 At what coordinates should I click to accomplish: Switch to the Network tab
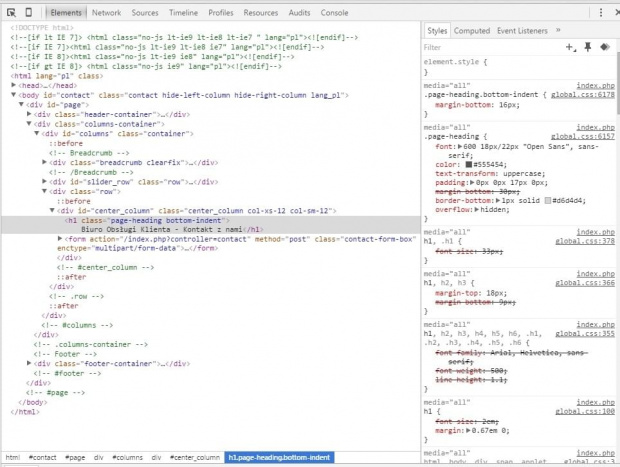pyautogui.click(x=106, y=13)
